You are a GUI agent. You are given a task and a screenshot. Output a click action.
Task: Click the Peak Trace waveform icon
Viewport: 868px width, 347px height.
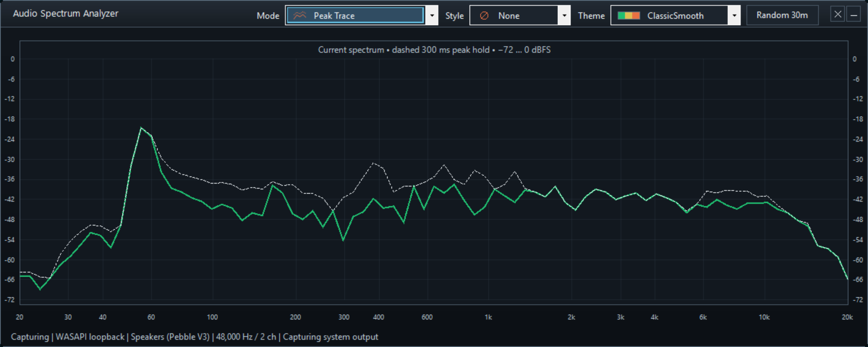click(300, 15)
